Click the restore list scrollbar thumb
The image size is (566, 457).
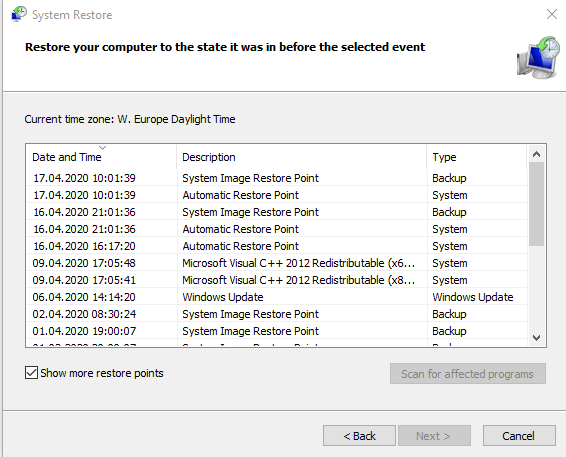tap(536, 204)
